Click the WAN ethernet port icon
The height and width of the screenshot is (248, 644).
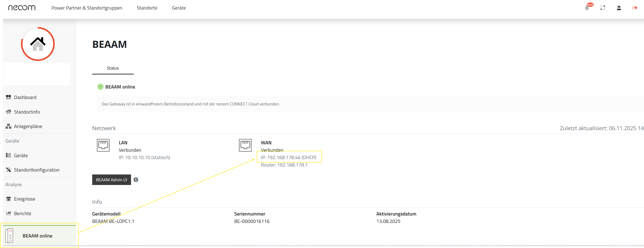[x=245, y=145]
